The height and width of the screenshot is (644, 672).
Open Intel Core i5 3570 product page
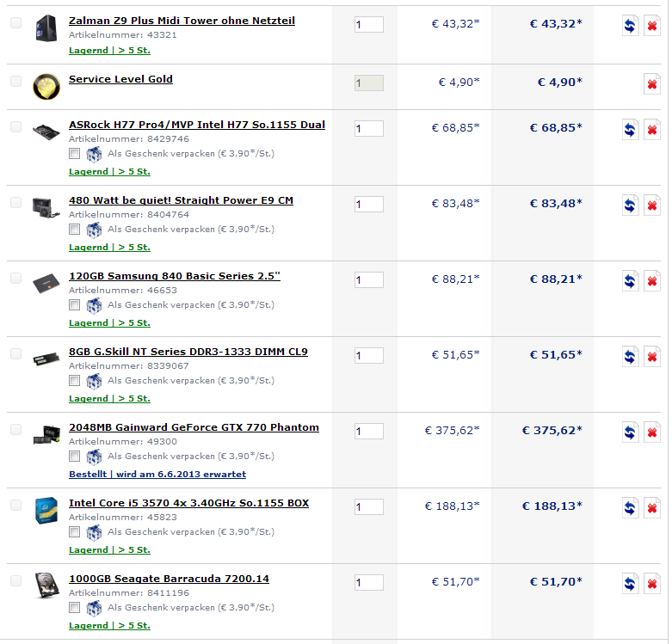(188, 503)
